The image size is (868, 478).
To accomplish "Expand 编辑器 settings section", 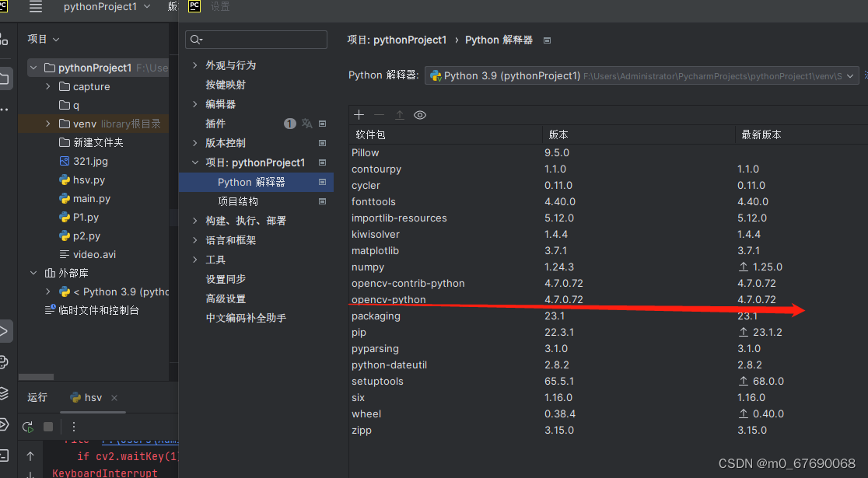I will click(x=195, y=104).
